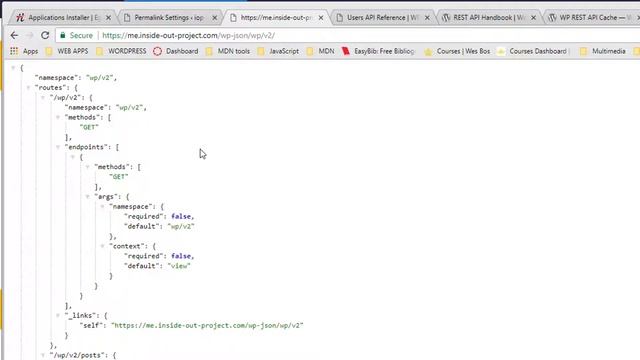The height and width of the screenshot is (360, 640).
Task: Click the top "namespace": "wp/v2" line
Action: 76,78
